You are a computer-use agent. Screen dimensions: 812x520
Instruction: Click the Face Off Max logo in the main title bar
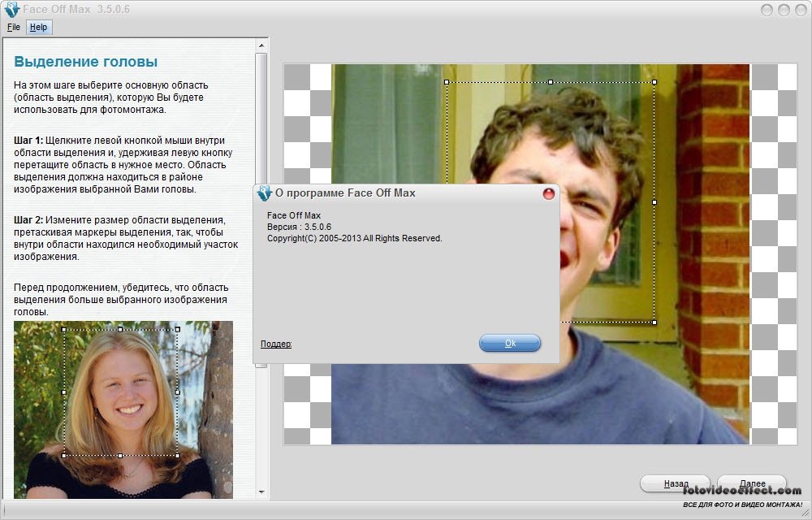[11, 9]
